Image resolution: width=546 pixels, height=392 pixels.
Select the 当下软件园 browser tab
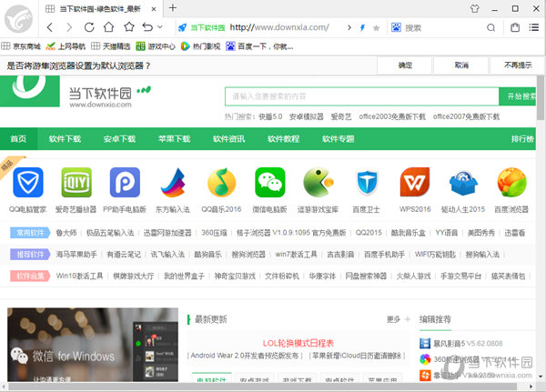(x=101, y=9)
